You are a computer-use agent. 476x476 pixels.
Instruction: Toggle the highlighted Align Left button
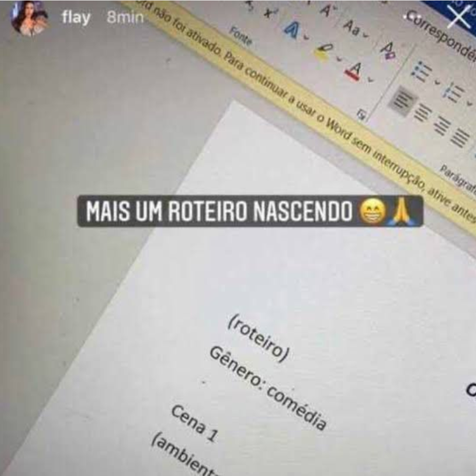[402, 101]
